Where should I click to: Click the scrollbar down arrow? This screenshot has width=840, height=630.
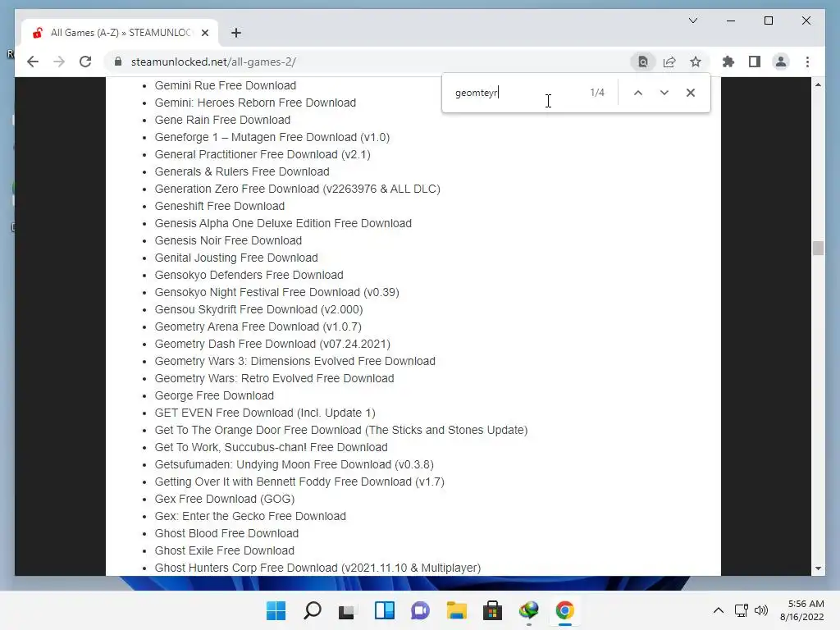[x=818, y=568]
